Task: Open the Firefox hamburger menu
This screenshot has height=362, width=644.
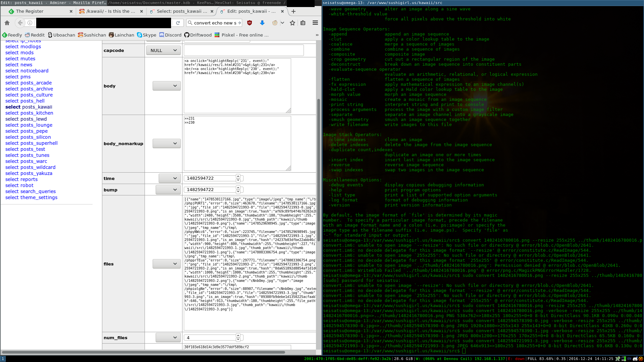Action: point(315,23)
